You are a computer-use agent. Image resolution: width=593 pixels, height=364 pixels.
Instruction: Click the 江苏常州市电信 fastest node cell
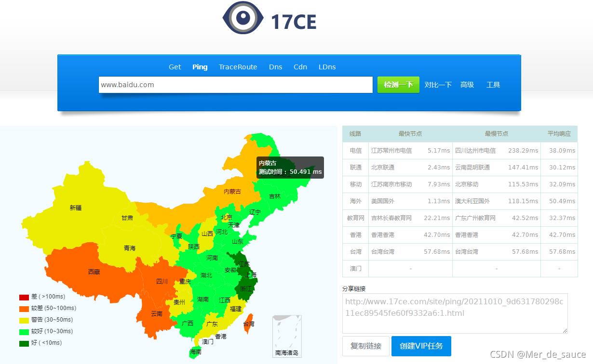[391, 151]
